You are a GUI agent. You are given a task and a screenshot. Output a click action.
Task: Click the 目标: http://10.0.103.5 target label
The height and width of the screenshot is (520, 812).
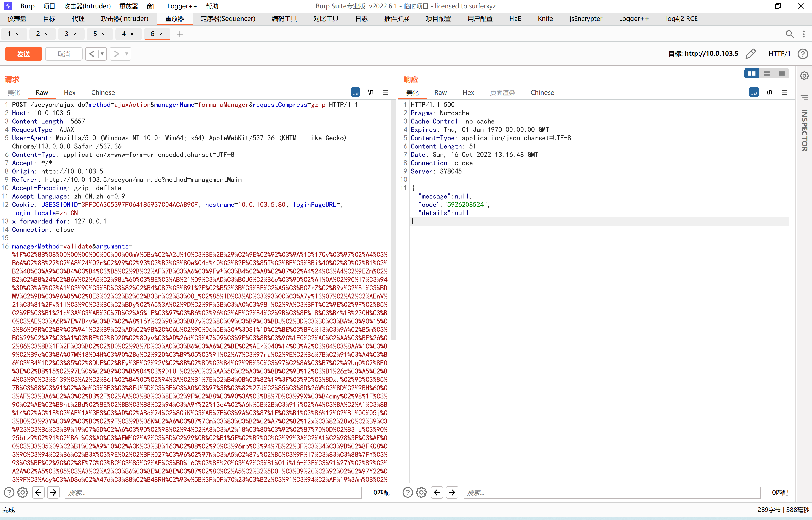click(703, 54)
